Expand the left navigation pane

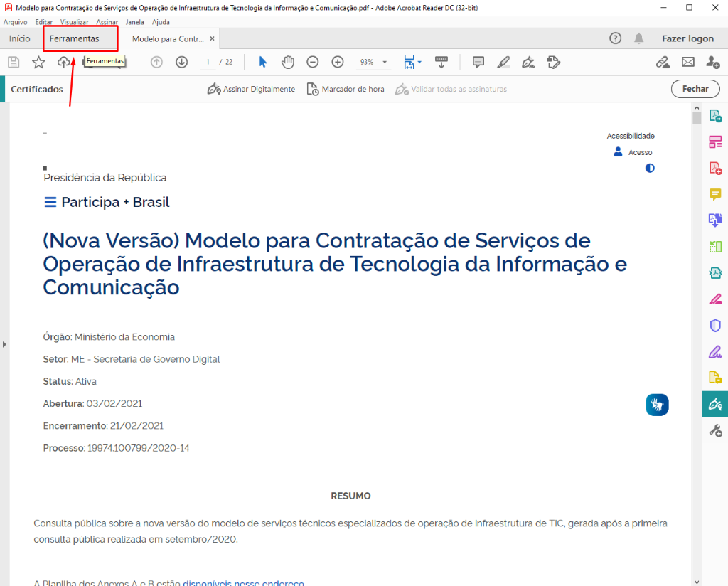click(x=4, y=344)
